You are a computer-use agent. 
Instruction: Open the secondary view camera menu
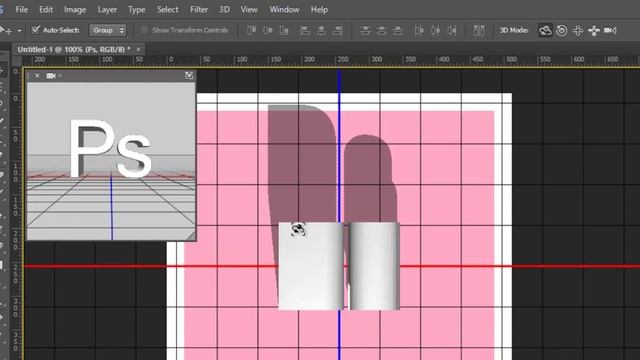53,76
